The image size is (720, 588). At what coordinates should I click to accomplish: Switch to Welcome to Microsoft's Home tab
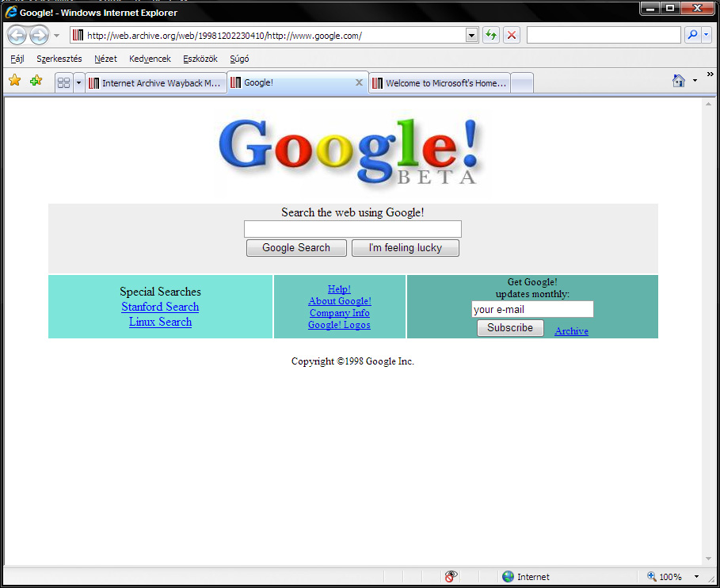click(x=440, y=82)
